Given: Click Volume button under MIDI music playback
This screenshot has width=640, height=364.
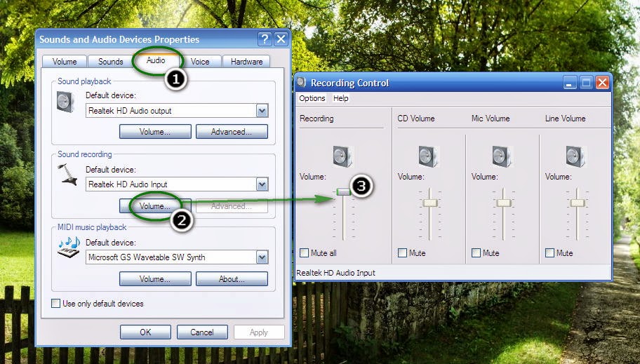Looking at the screenshot, I should pyautogui.click(x=155, y=279).
